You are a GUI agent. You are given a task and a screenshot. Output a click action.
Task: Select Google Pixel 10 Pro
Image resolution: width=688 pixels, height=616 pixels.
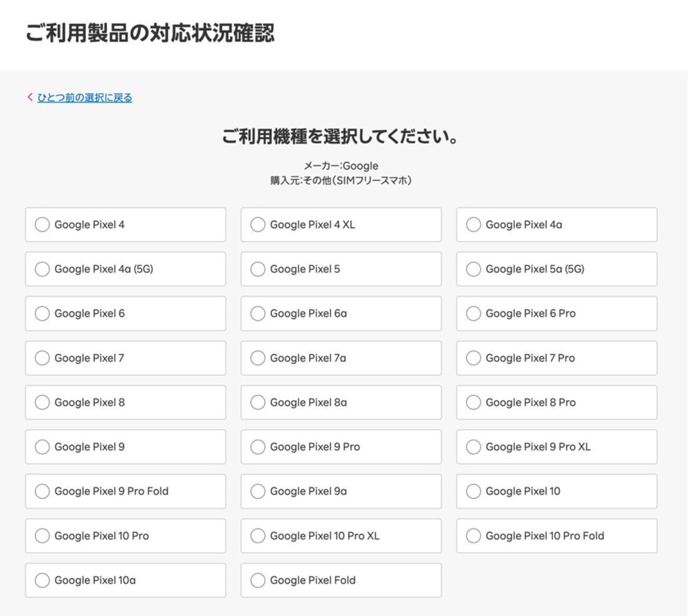(126, 536)
